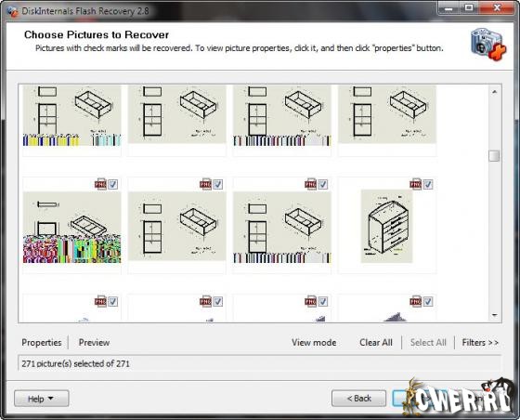Viewport: 520px width, 420px height.
Task: Uncheck the fourth checkbox in bottom row
Action: (428, 302)
